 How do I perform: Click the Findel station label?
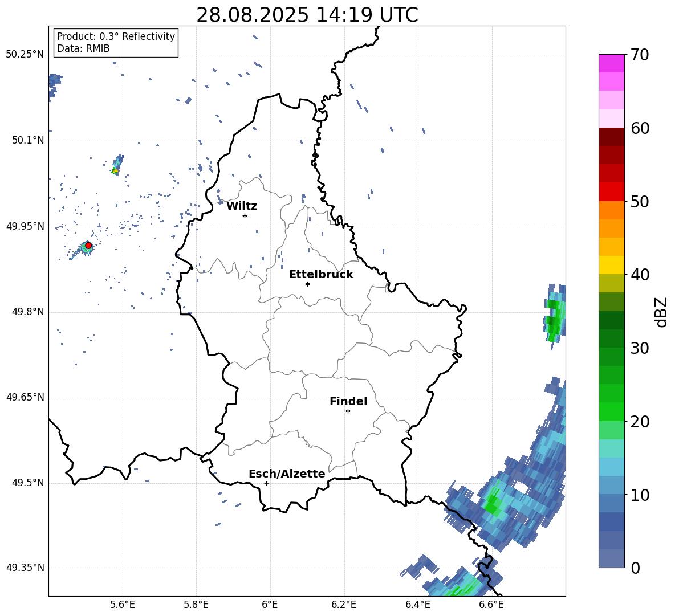pos(348,401)
